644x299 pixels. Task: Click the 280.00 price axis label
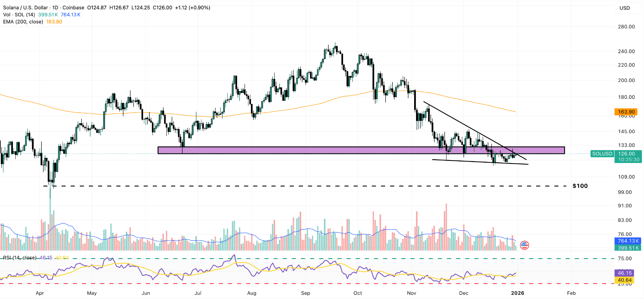tap(626, 27)
